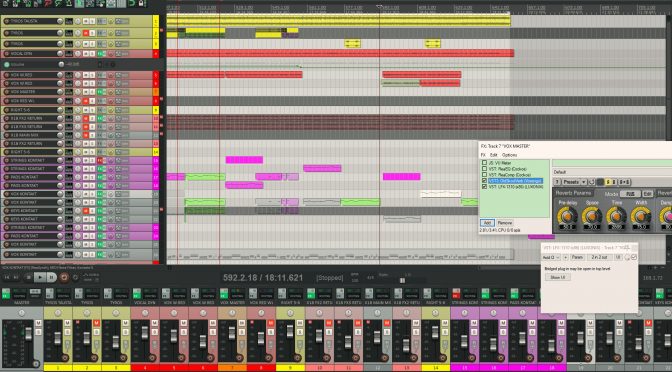This screenshot has width=672, height=372.
Task: Click the first new-project icon in top toolbar
Action: point(5,3)
